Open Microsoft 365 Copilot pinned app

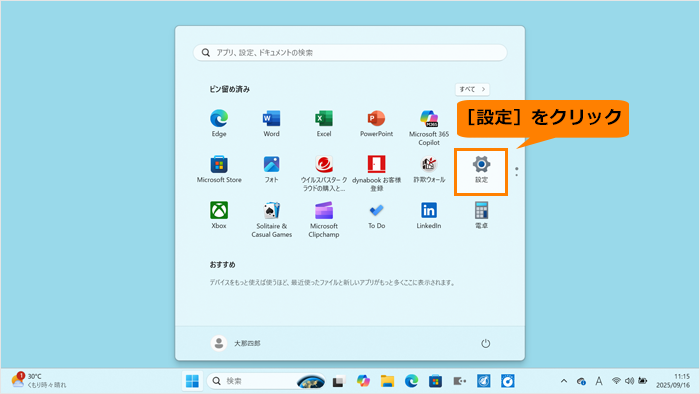pyautogui.click(x=429, y=128)
